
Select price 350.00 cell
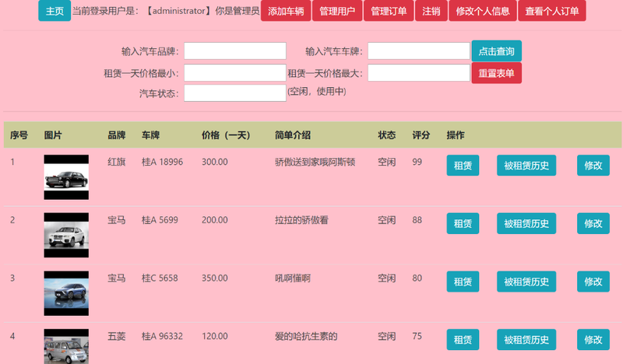coord(215,278)
